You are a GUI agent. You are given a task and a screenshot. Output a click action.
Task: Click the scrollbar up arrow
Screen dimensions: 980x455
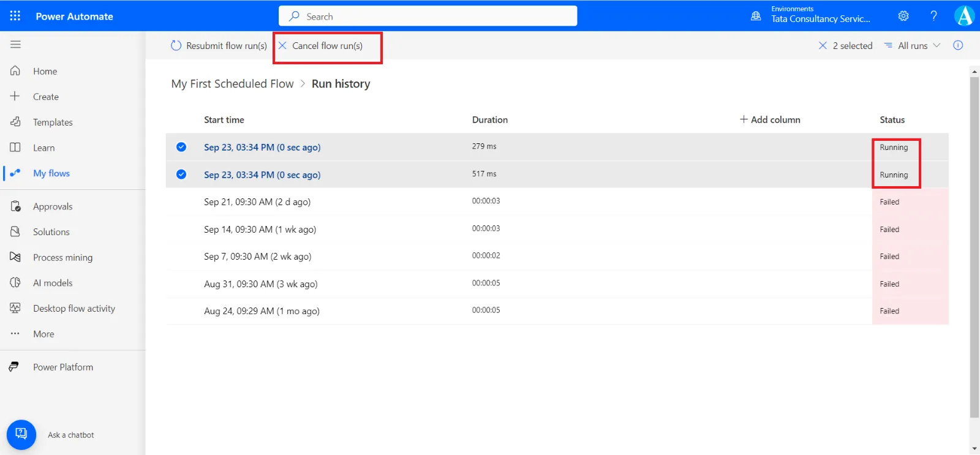[974, 72]
